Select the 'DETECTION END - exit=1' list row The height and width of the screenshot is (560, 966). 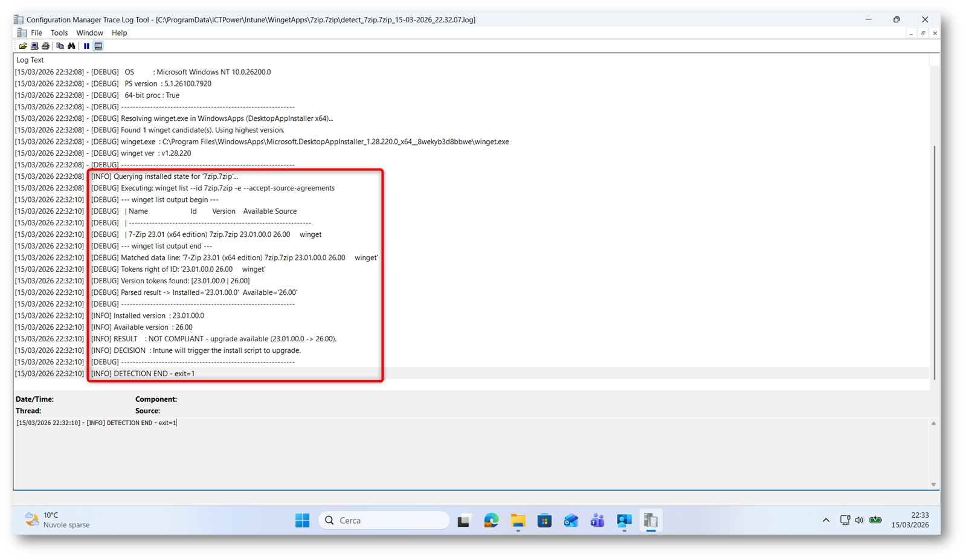[471, 373]
